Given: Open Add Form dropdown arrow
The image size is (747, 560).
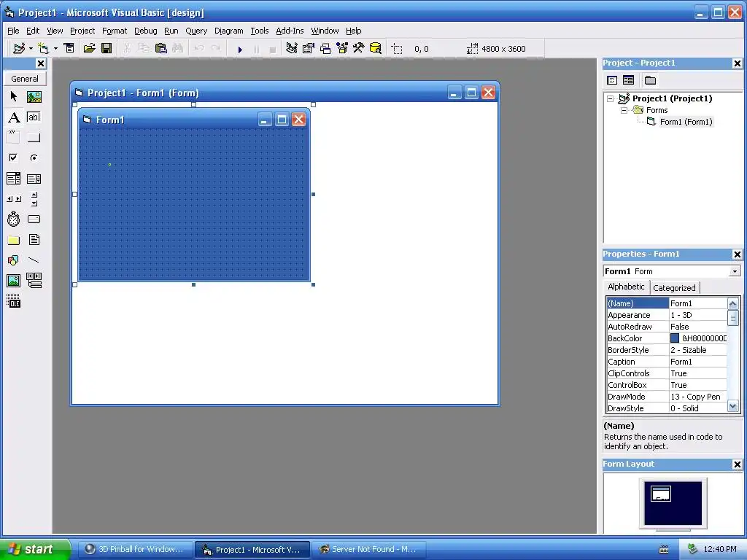Looking at the screenshot, I should pos(55,48).
